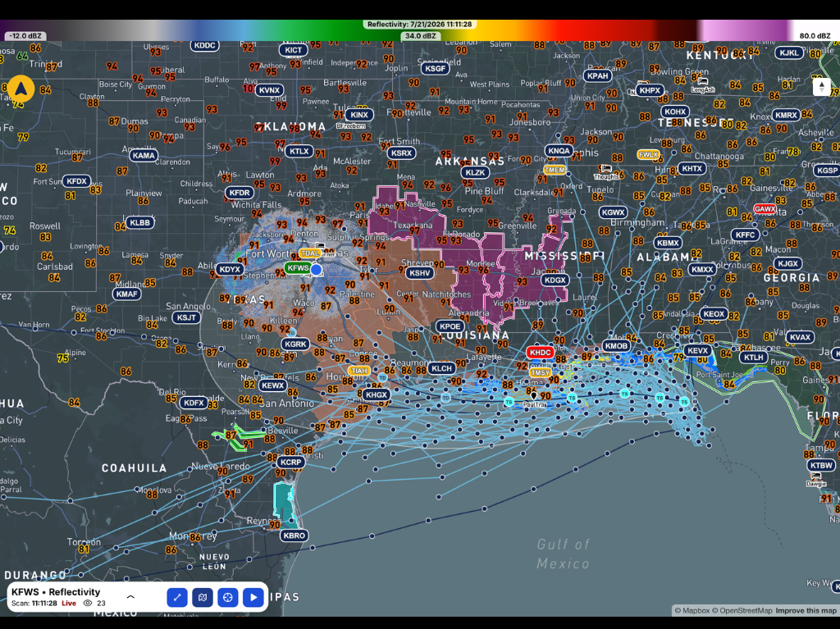The width and height of the screenshot is (840, 629).
Task: Switch to KSJT radar at San Angelo
Action: tap(186, 317)
